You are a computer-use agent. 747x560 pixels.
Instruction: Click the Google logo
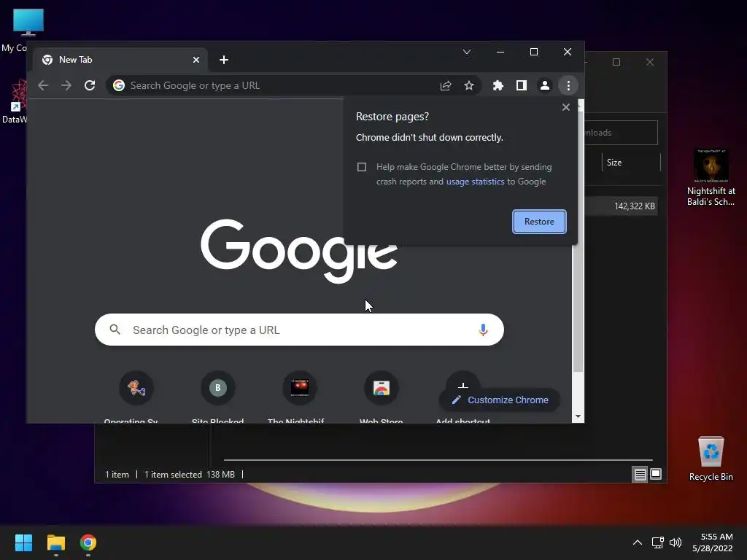(298, 251)
